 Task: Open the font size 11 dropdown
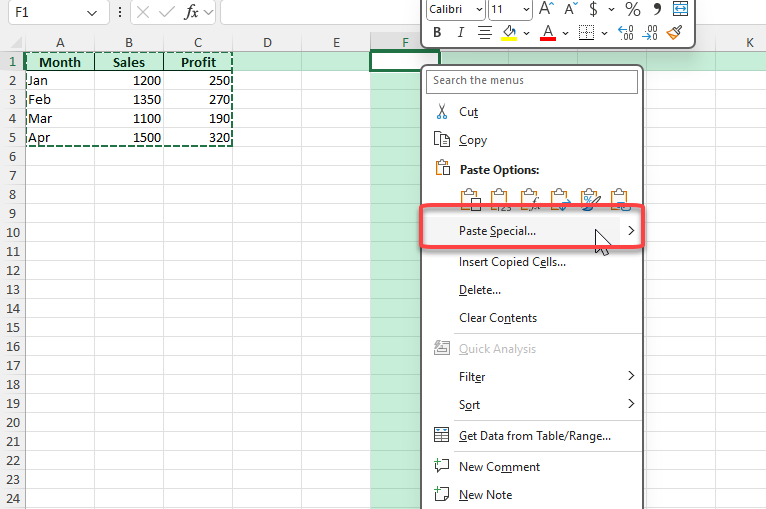(x=526, y=9)
